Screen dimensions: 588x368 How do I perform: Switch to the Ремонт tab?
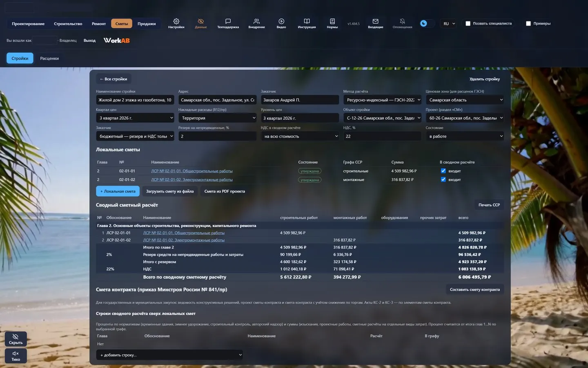point(99,24)
